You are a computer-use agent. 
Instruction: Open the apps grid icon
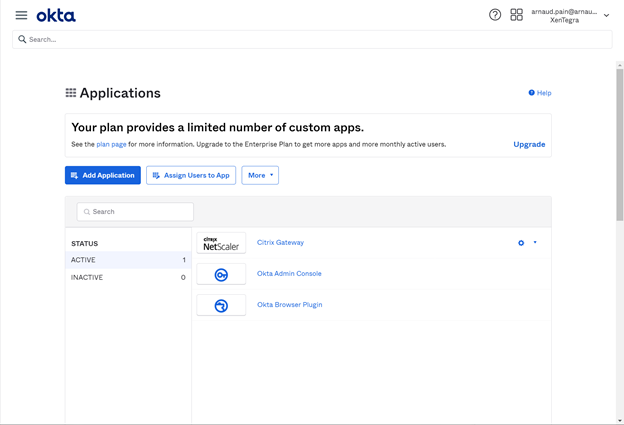(x=516, y=15)
